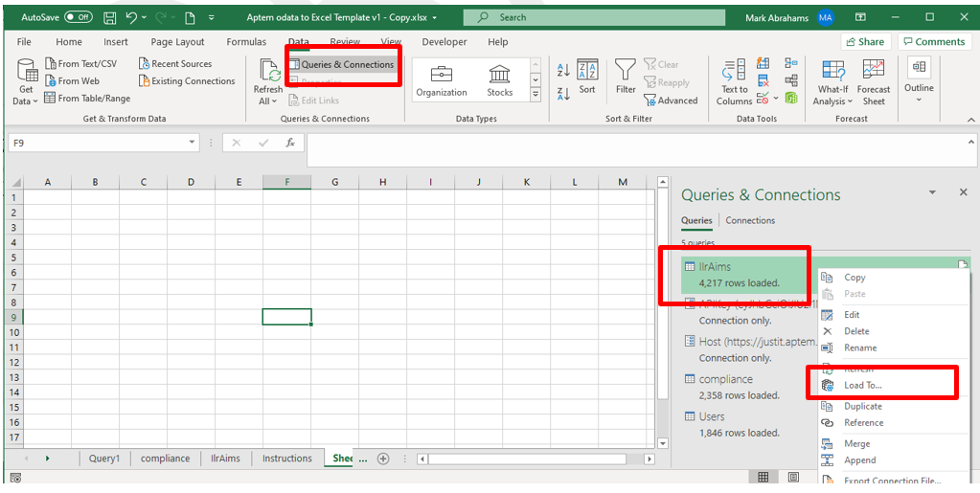Image resolution: width=980 pixels, height=493 pixels.
Task: Sort A to Z ascending
Action: (563, 70)
